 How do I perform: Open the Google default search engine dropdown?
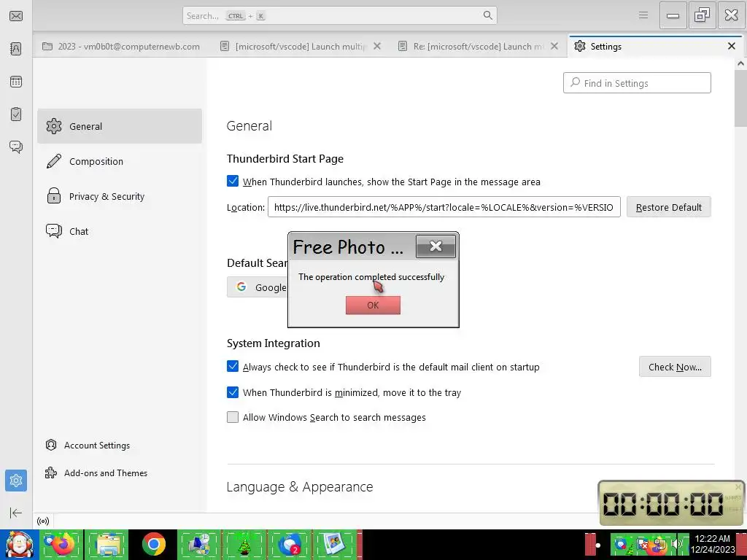point(258,287)
